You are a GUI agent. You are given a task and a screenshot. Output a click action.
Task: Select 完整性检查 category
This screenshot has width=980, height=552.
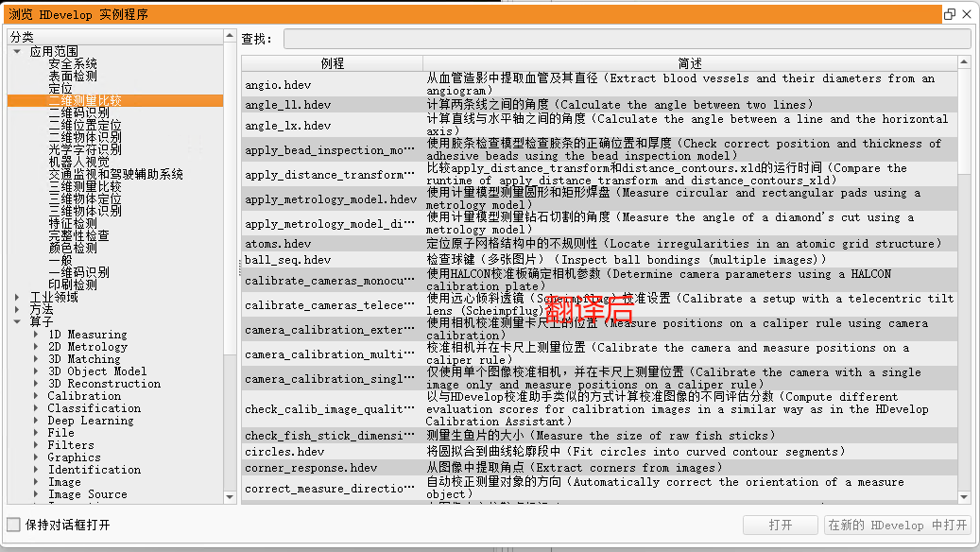(x=78, y=235)
